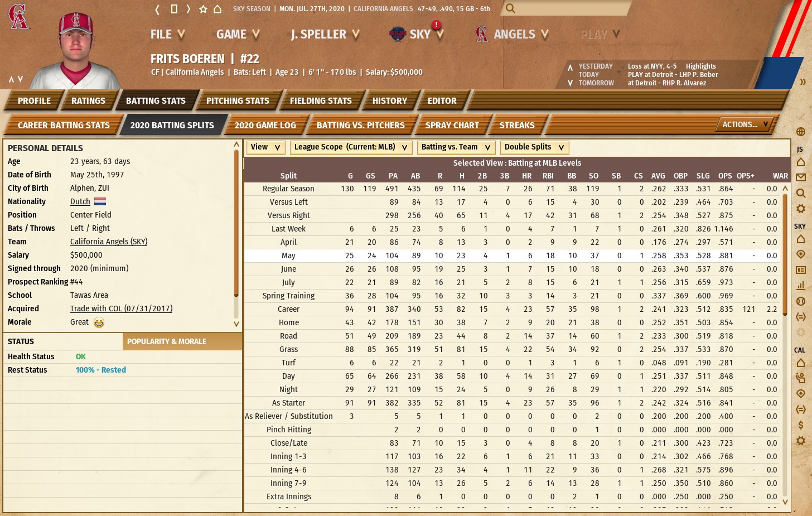Follow the California Angels (SKY) team link
The width and height of the screenshot is (812, 516).
coord(109,242)
